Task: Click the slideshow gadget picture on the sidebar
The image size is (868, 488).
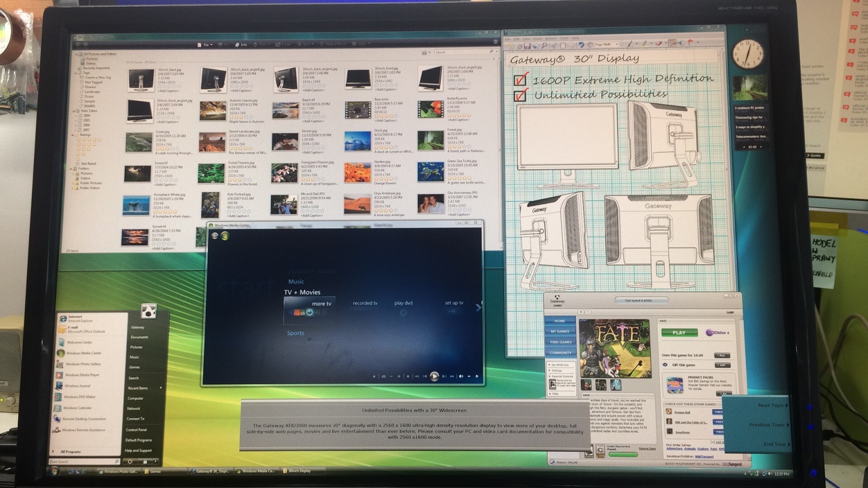Action: point(749,88)
